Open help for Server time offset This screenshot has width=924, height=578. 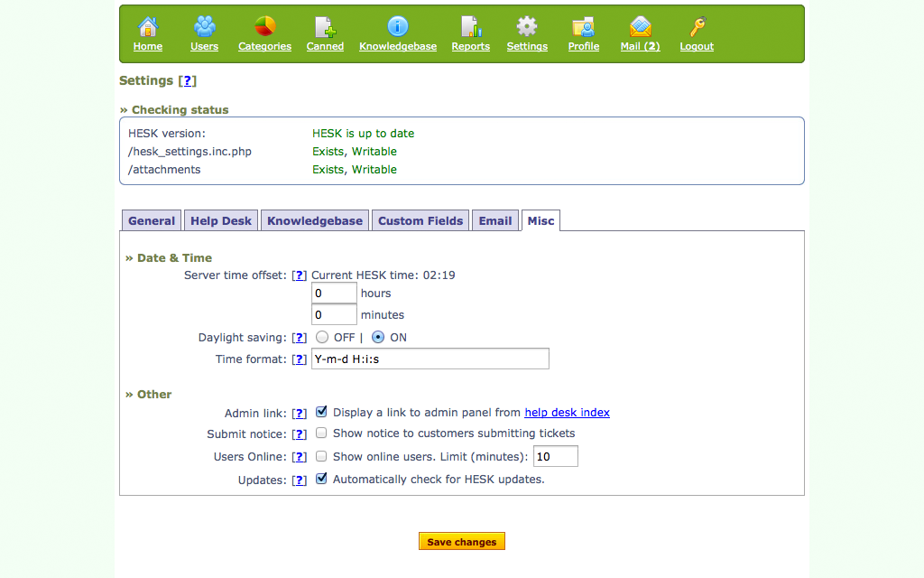click(300, 275)
